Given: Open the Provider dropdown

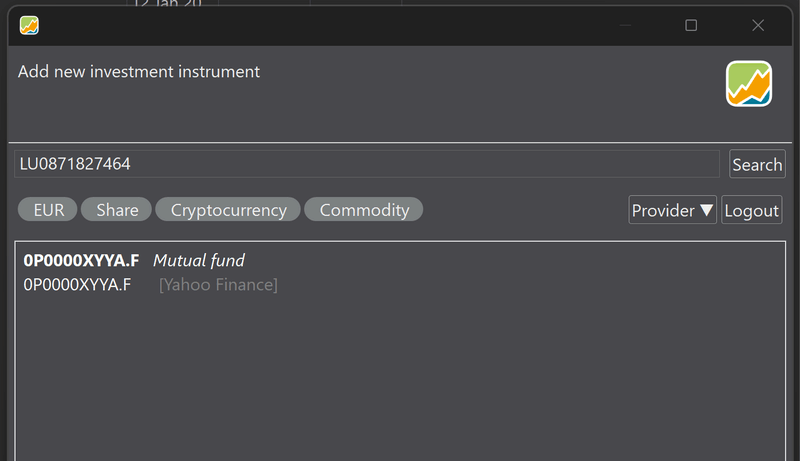Looking at the screenshot, I should click(673, 210).
